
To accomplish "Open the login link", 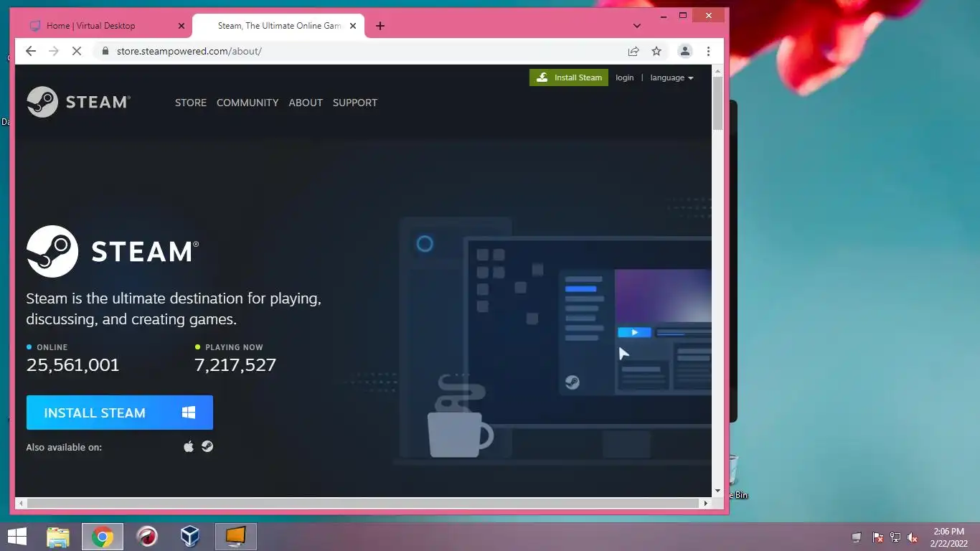I will point(625,77).
